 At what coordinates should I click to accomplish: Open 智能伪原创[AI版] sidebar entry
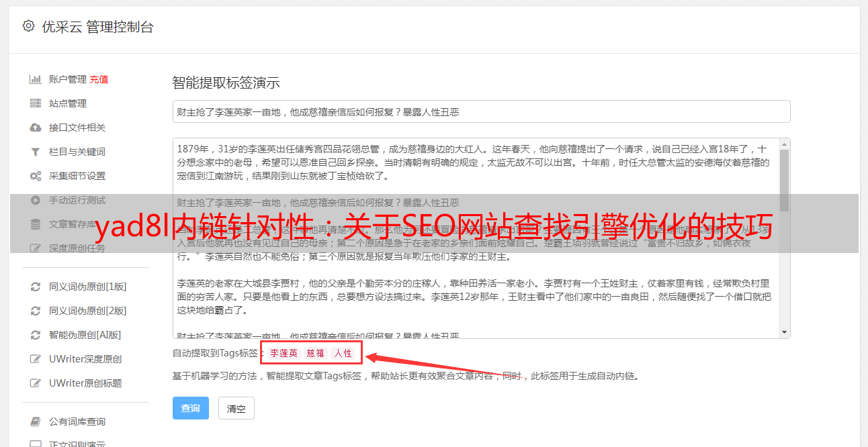click(85, 335)
